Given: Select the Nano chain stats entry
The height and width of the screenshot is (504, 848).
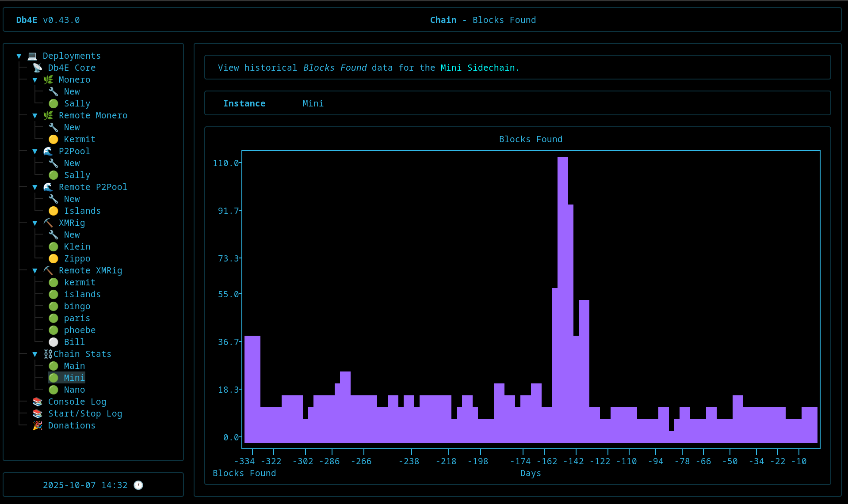Looking at the screenshot, I should click(74, 390).
